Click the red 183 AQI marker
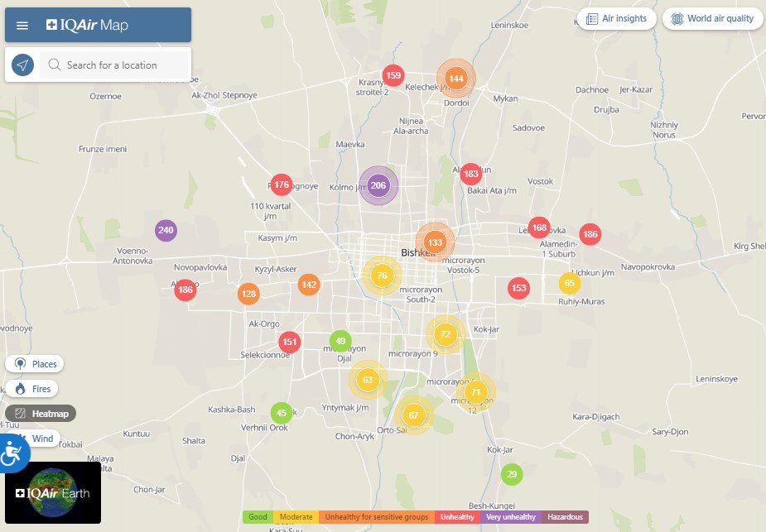 tap(471, 174)
